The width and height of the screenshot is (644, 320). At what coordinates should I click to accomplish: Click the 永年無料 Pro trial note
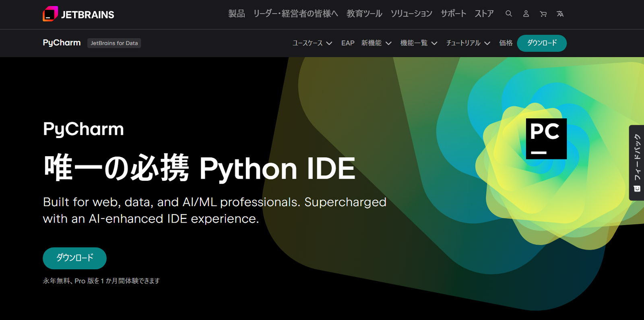[x=101, y=281]
